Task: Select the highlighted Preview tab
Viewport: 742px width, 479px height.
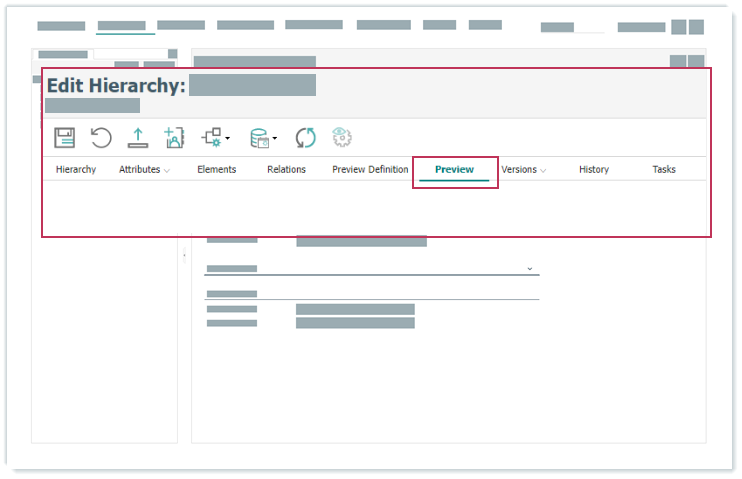Action: [454, 170]
